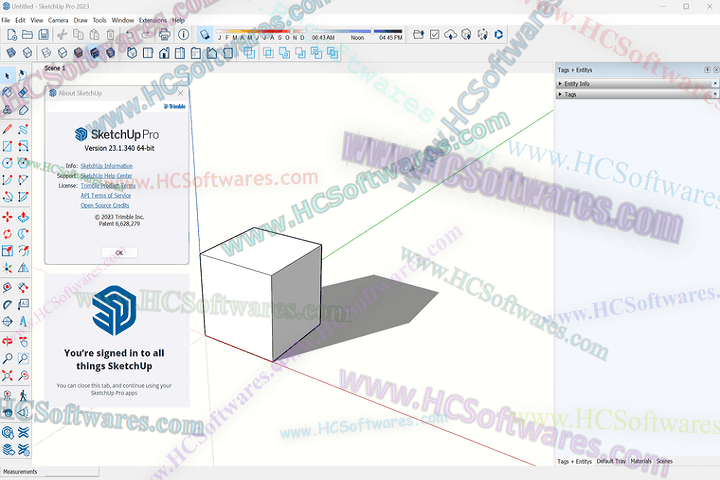Activate the Orbit tool
This screenshot has height=480, width=720.
[x=7, y=341]
